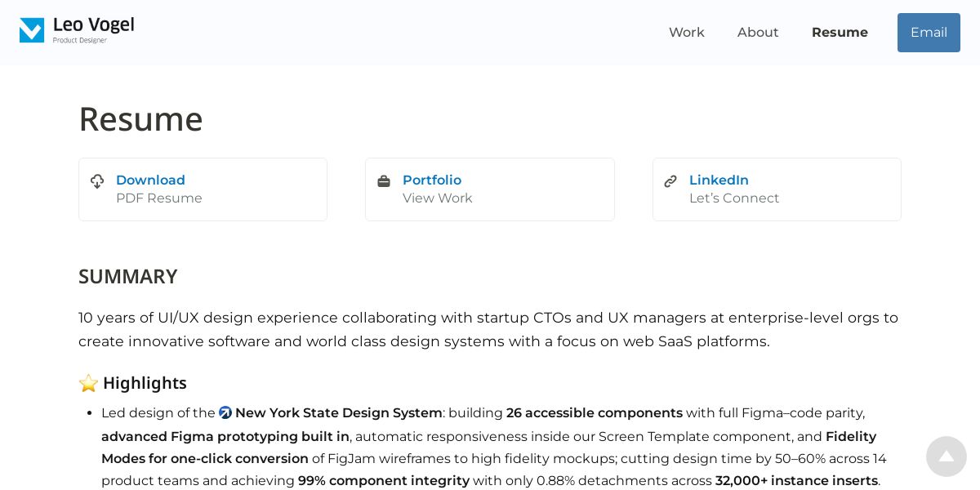Image resolution: width=980 pixels, height=490 pixels.
Task: Click the blue V logo icon
Action: [x=32, y=30]
